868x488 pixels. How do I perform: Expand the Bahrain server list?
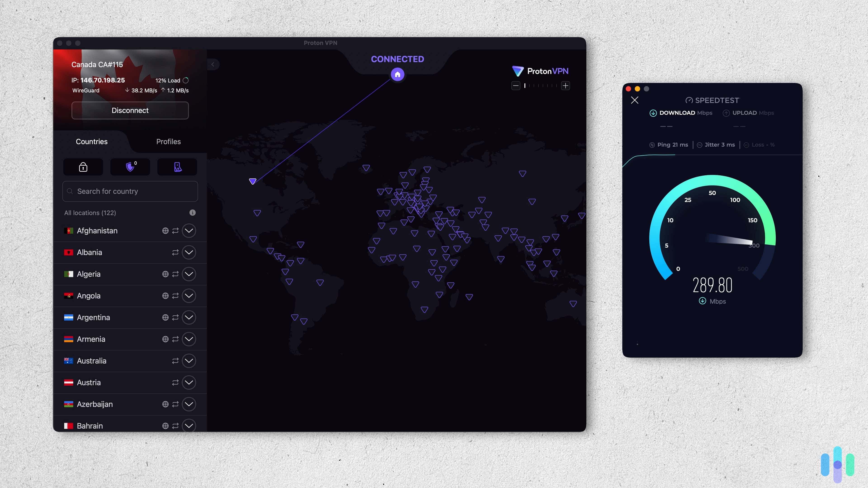pyautogui.click(x=189, y=425)
